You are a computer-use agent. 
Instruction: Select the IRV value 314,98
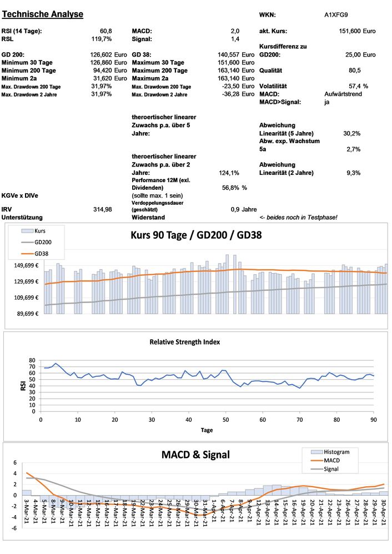tap(102, 209)
